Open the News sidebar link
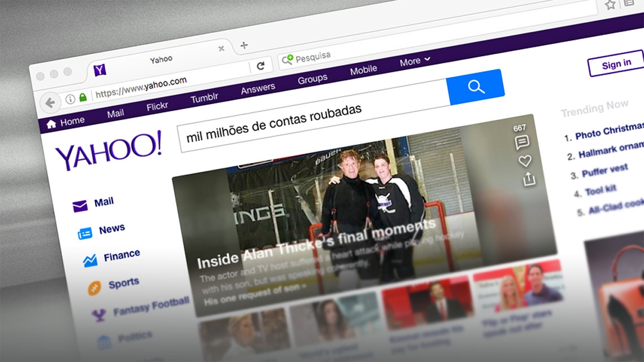Image resolution: width=644 pixels, height=362 pixels. 112,229
